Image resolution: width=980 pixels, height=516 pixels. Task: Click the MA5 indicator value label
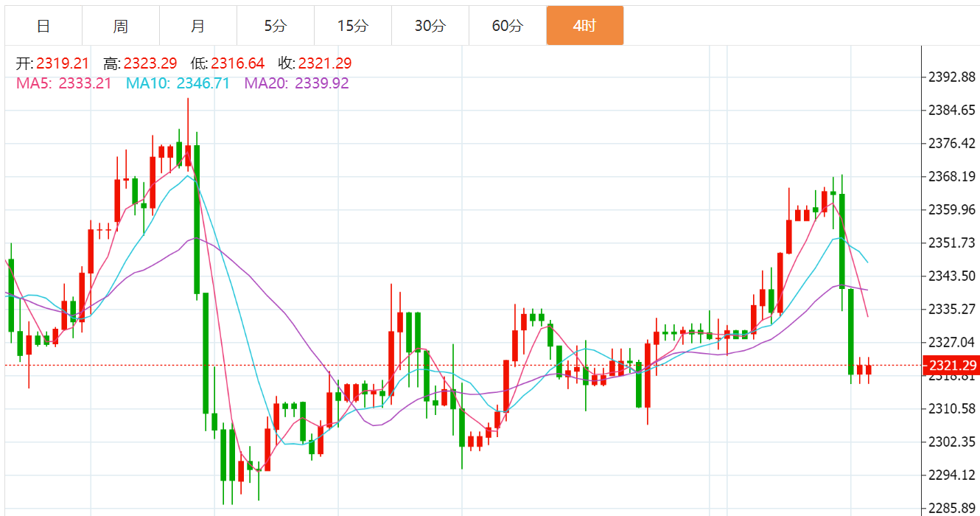(64, 83)
